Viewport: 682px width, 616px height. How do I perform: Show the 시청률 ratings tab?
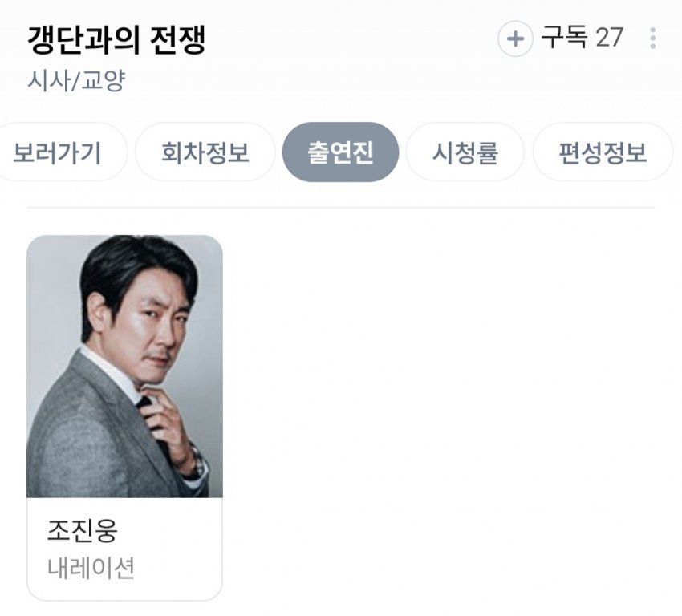pos(465,152)
